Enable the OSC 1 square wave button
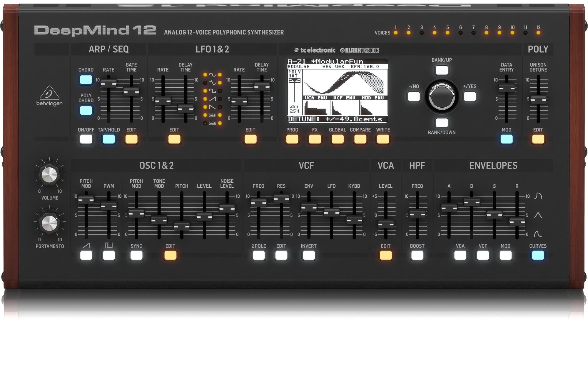The height and width of the screenshot is (370, 588). (x=109, y=255)
